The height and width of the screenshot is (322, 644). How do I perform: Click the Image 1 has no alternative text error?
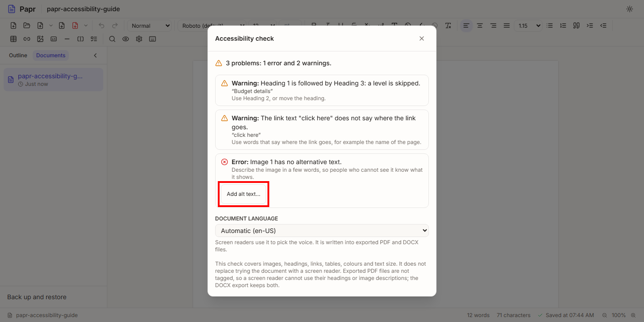(322, 181)
